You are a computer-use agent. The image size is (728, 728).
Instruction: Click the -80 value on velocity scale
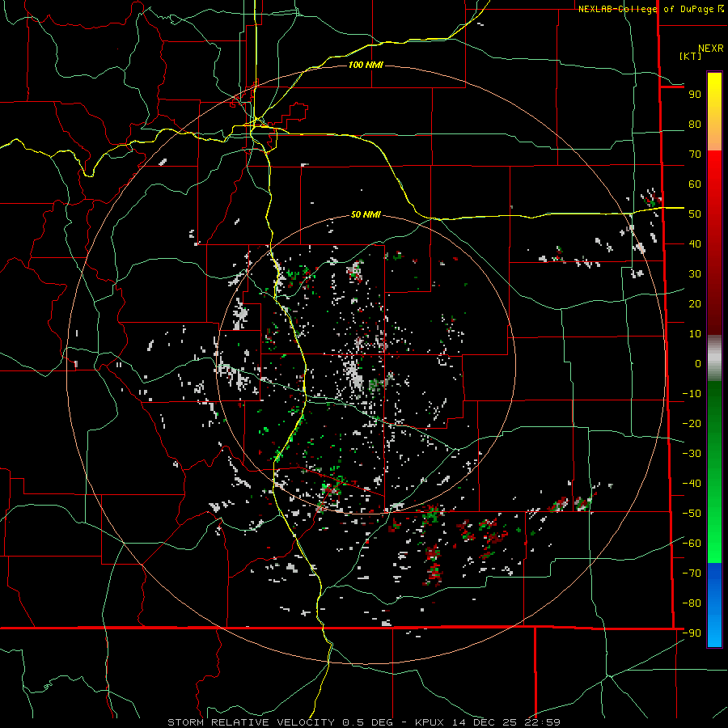[x=692, y=603]
